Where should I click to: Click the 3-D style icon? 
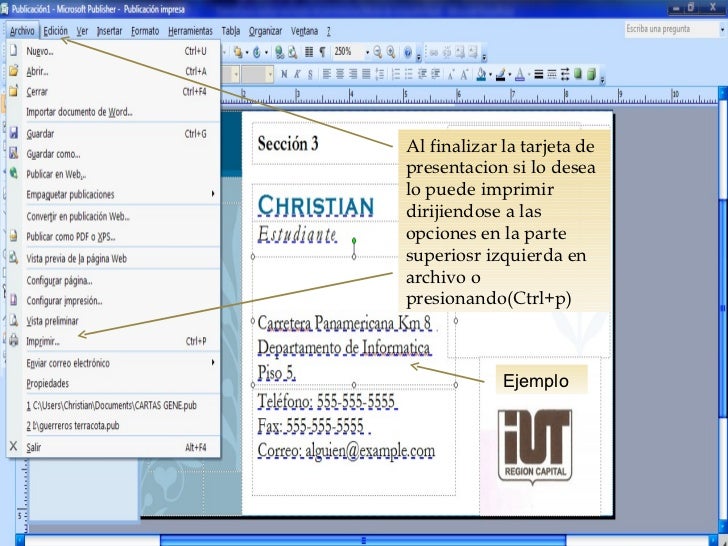coord(591,74)
